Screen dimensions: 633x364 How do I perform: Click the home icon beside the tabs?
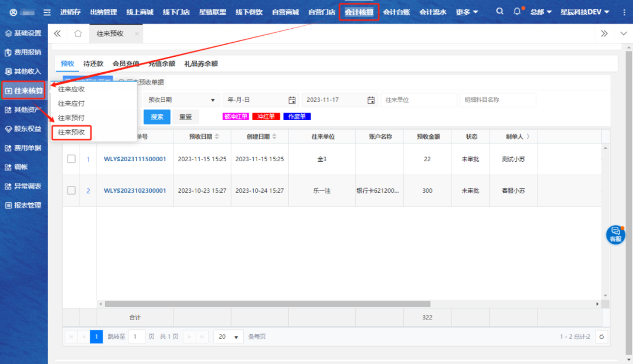pyautogui.click(x=77, y=34)
